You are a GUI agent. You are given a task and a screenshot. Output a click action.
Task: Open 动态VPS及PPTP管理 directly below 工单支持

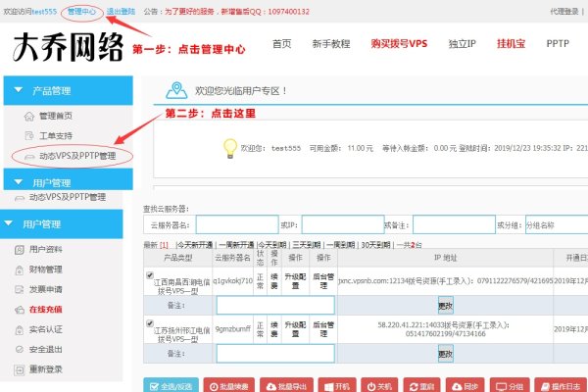pyautogui.click(x=77, y=156)
